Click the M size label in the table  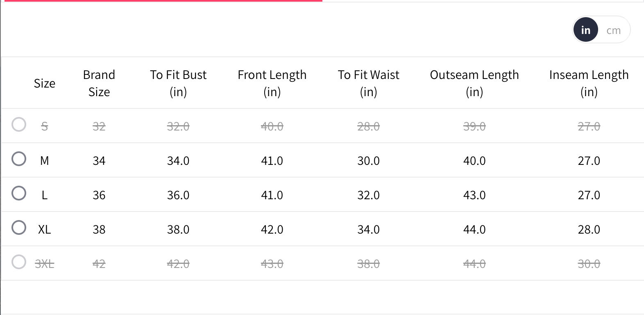coord(44,161)
